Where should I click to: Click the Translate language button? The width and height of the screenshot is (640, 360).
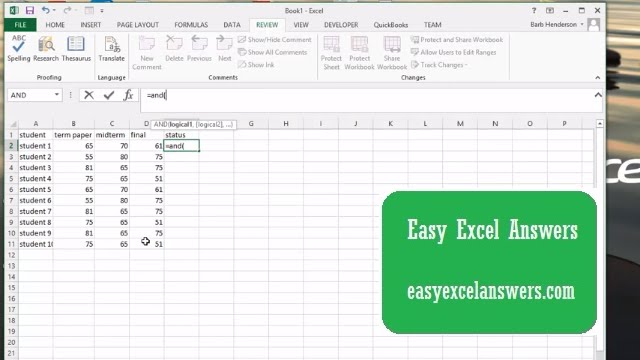[111, 48]
